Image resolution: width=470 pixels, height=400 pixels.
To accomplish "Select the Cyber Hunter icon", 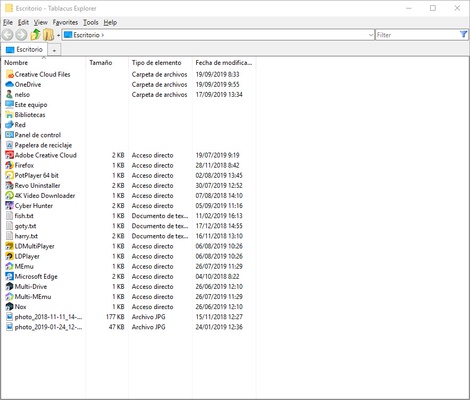I will 10,206.
